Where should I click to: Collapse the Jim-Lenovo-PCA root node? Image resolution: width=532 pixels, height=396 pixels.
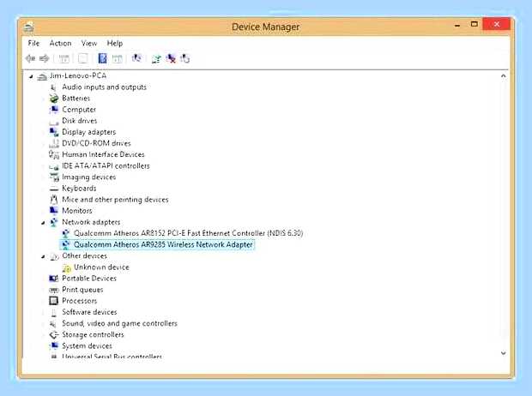coord(31,76)
